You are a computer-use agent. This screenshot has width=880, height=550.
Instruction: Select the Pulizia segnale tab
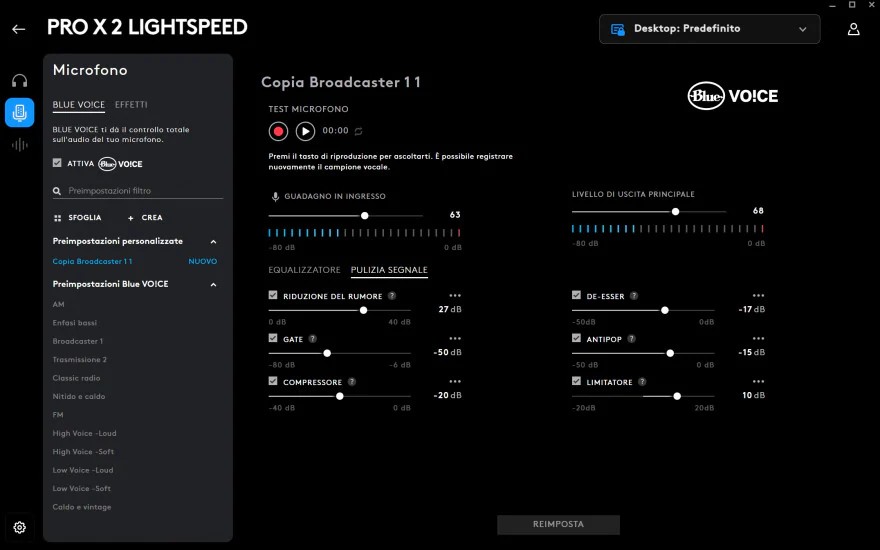tap(389, 270)
